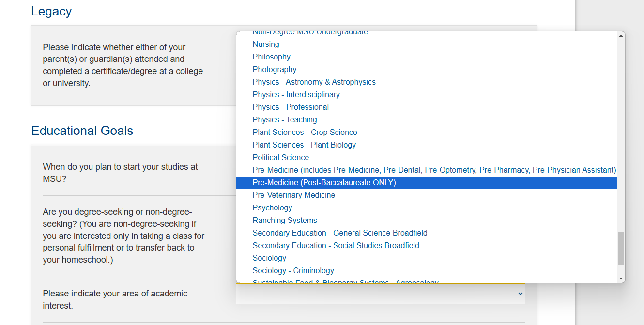Select Plant Sciences - Crop Science

pos(426,132)
